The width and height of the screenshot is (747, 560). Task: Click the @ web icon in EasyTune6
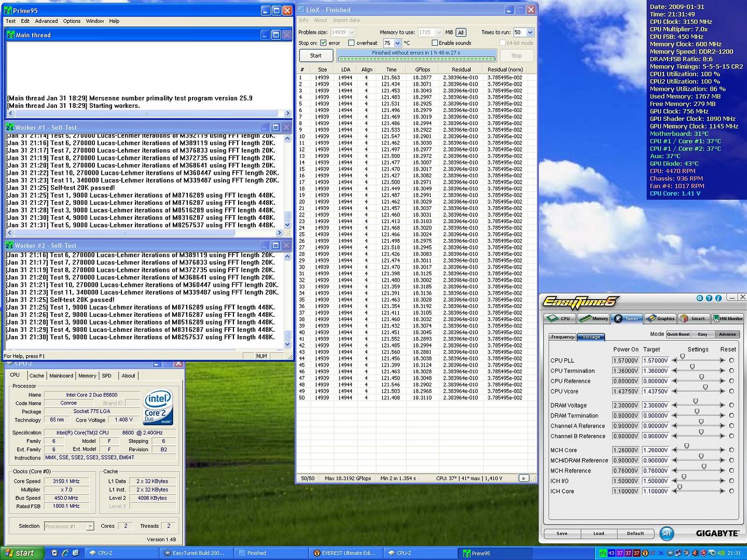pyautogui.click(x=699, y=298)
